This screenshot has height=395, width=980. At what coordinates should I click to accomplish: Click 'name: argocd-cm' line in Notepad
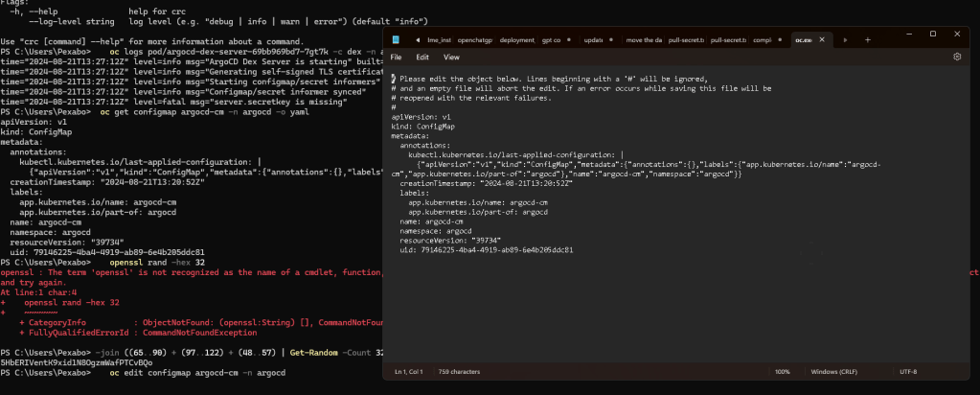[x=431, y=221]
